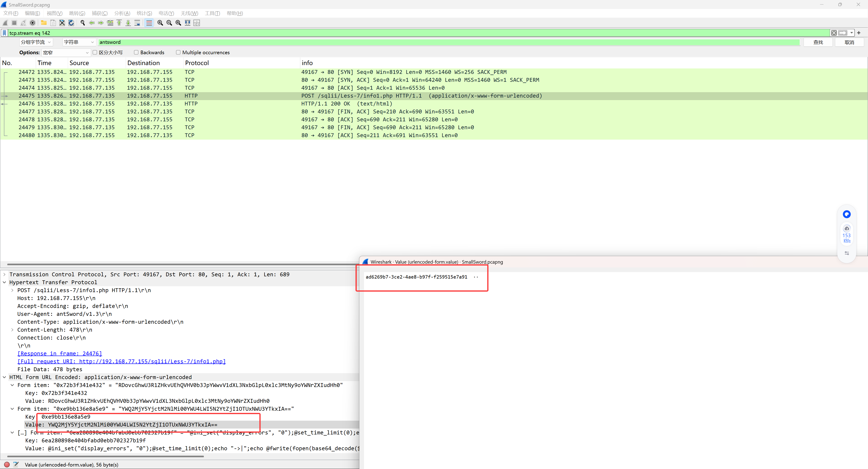
Task: Zoom in on the packet list text
Action: click(160, 23)
